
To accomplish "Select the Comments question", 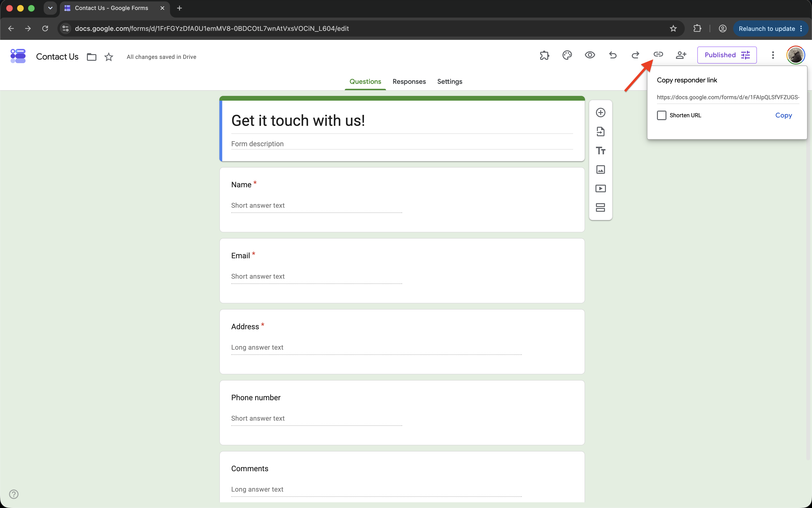I will 402,477.
